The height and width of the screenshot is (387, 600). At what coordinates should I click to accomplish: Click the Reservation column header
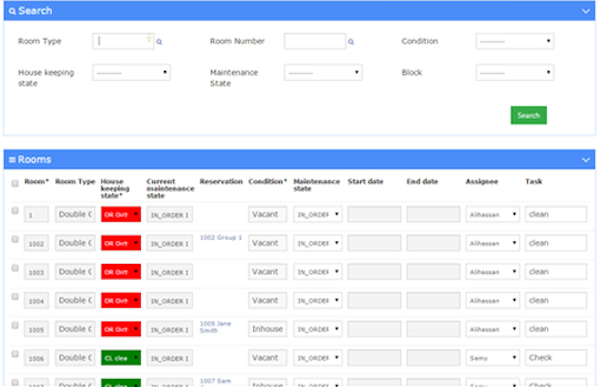point(221,181)
